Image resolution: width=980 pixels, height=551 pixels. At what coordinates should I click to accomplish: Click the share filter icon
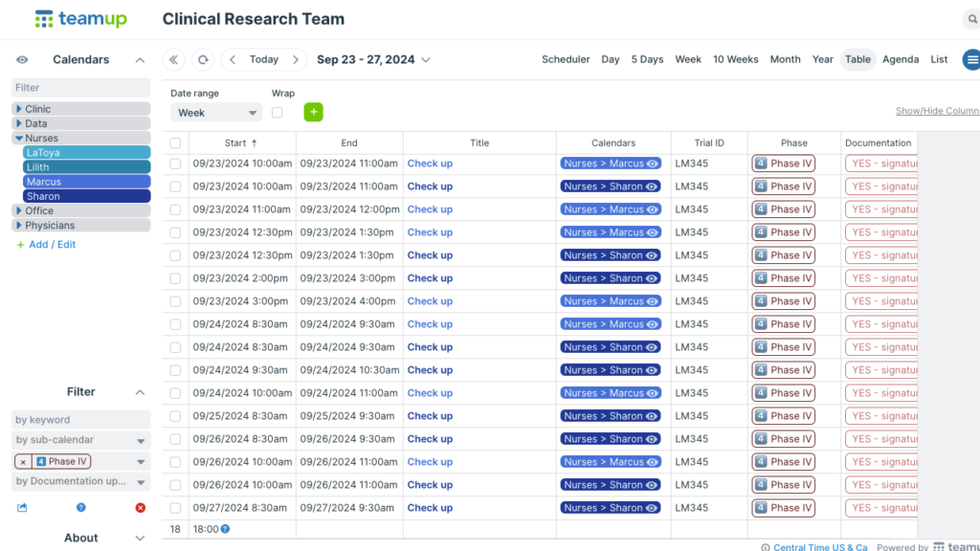coord(22,507)
